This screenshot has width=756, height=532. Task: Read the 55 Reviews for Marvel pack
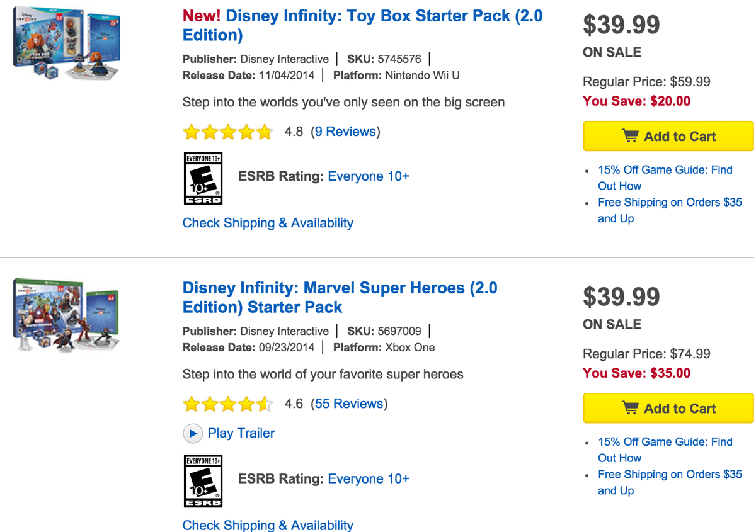point(349,404)
